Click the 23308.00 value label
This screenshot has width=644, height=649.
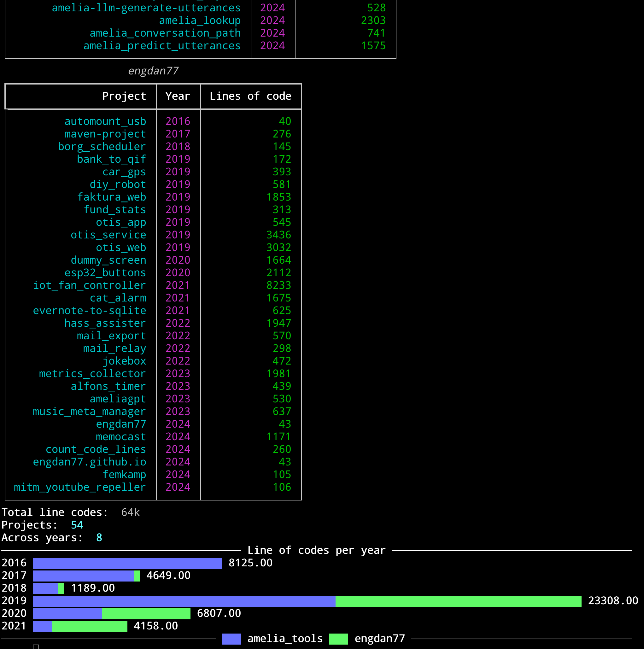pyautogui.click(x=613, y=601)
